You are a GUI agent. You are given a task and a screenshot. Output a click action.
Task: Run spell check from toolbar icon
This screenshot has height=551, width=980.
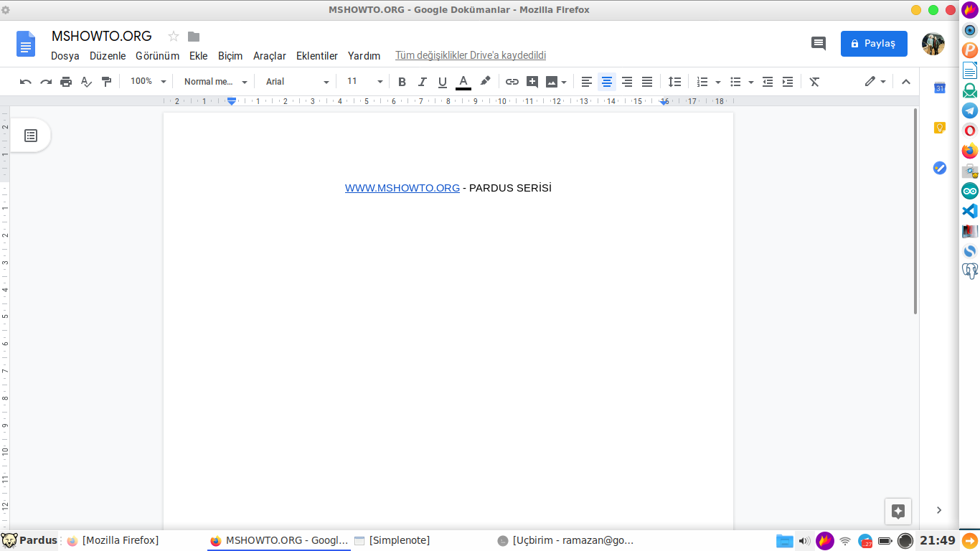pyautogui.click(x=86, y=82)
